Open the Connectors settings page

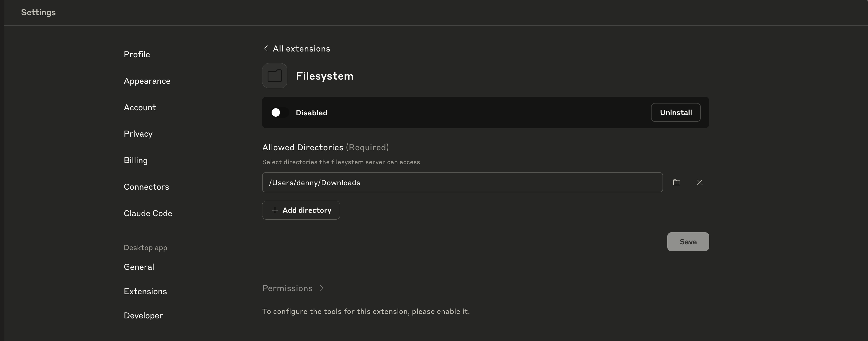(x=146, y=187)
